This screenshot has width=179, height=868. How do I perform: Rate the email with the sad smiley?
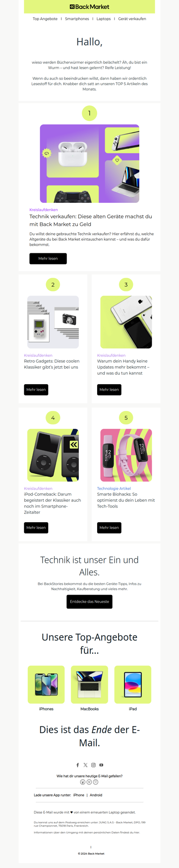95,782
